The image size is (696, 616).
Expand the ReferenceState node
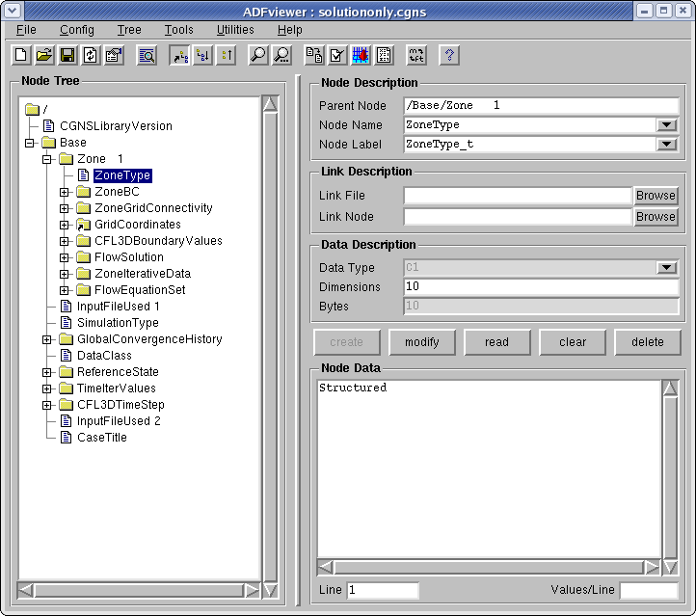point(47,372)
